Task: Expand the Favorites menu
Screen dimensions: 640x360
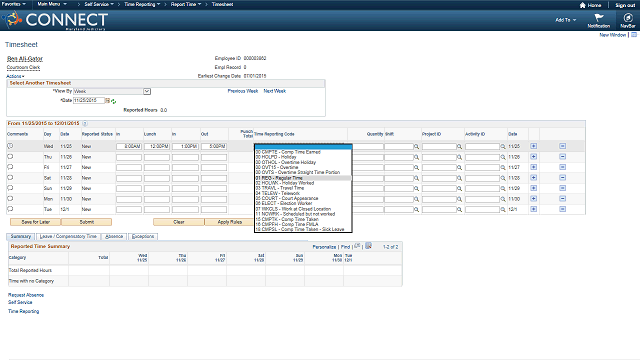Action: 13,4
